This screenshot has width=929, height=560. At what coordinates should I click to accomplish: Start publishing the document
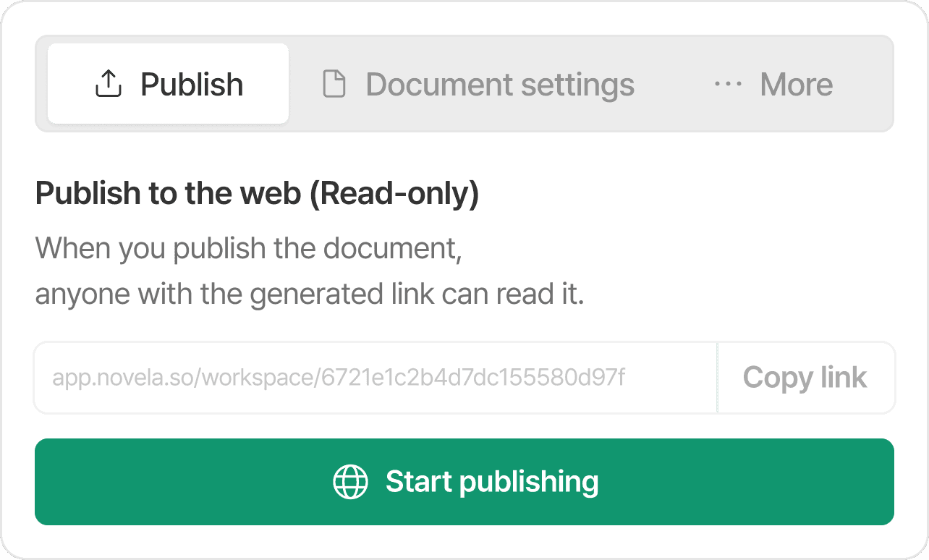[x=465, y=482]
